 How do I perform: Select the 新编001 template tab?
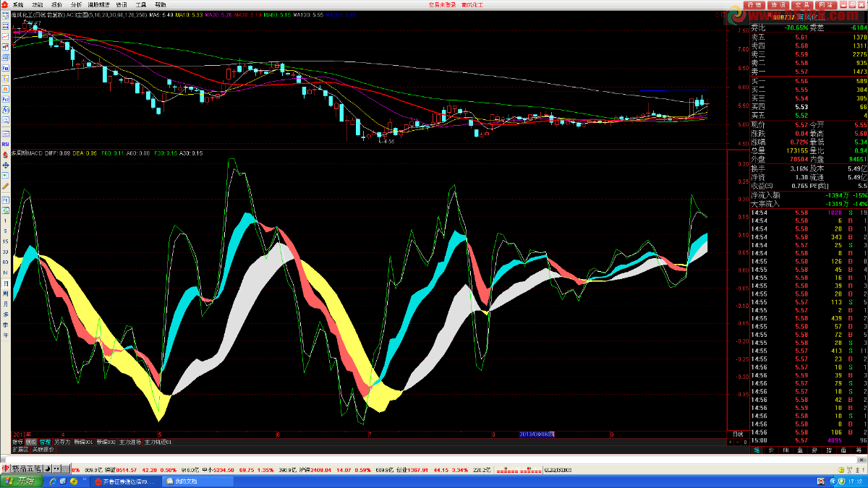tap(83, 442)
